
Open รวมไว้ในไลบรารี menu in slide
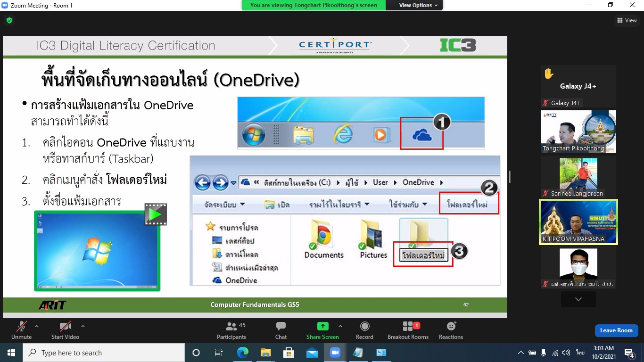[339, 205]
